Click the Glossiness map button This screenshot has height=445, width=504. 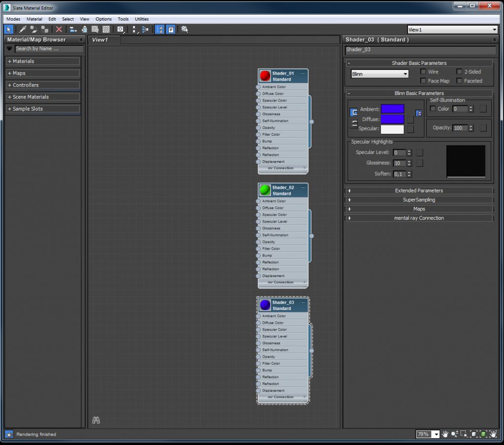[x=419, y=163]
